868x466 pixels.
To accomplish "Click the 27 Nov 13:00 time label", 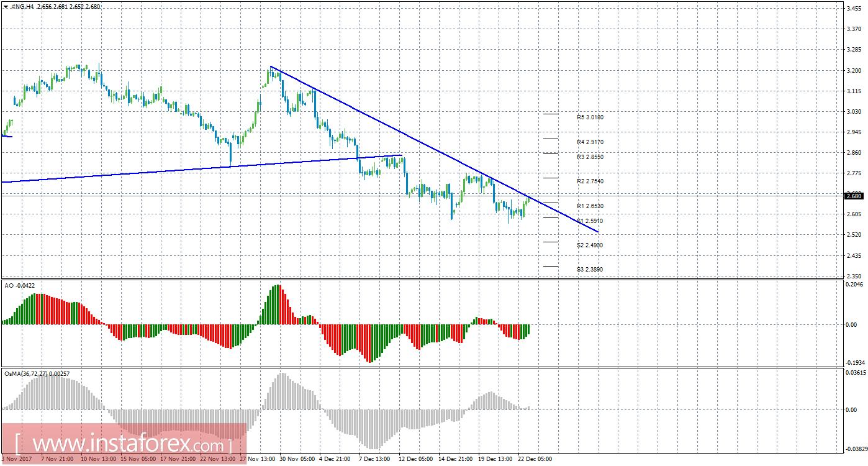I will [x=259, y=459].
